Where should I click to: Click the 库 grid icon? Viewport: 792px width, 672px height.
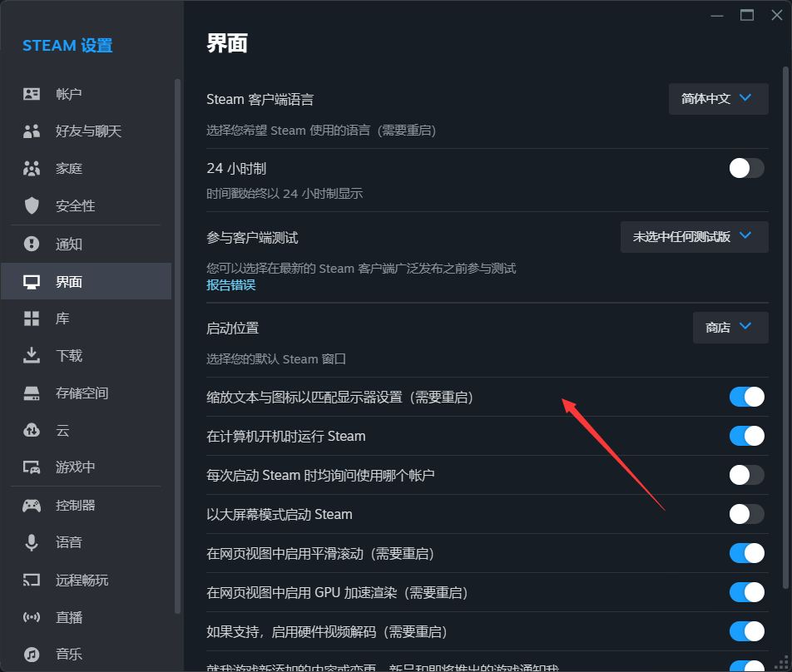tap(32, 319)
